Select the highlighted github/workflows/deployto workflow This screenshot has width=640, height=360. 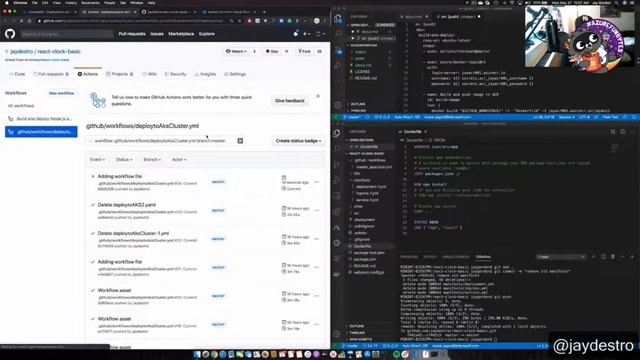41,132
